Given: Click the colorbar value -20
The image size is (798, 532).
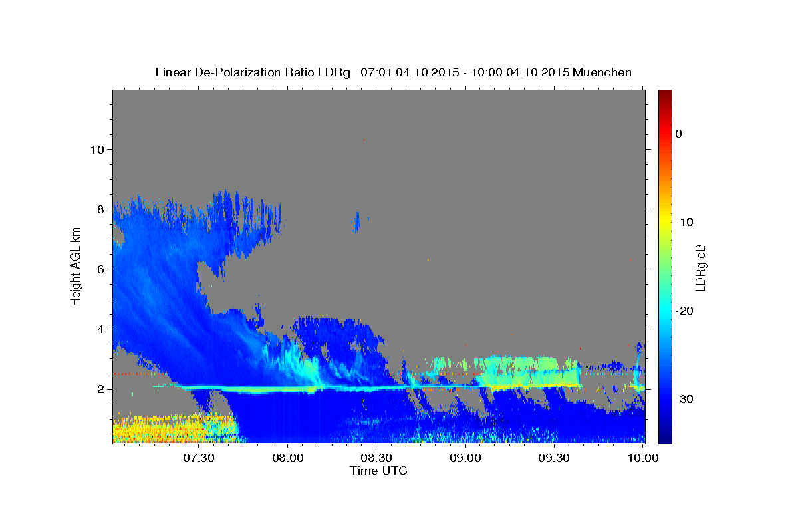Looking at the screenshot, I should point(685,311).
